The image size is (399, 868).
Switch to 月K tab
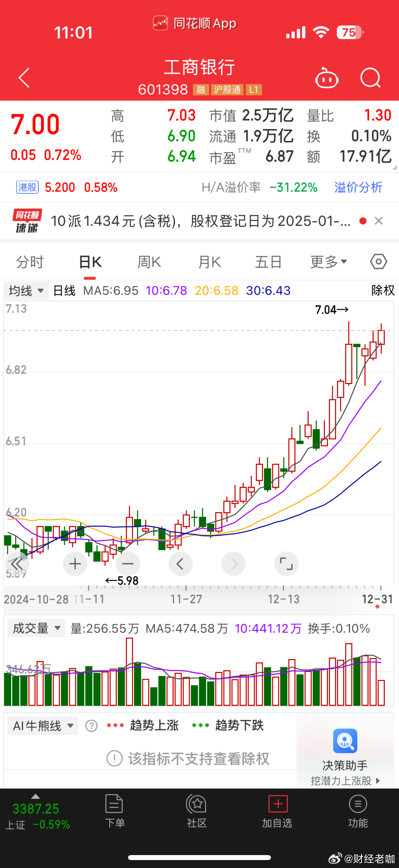pyautogui.click(x=209, y=262)
